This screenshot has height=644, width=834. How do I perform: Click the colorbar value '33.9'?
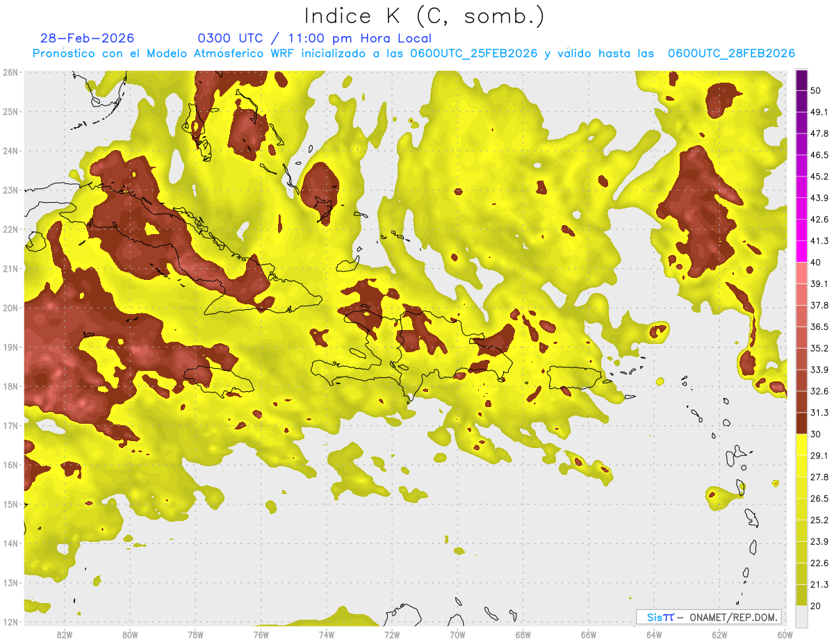[819, 370]
